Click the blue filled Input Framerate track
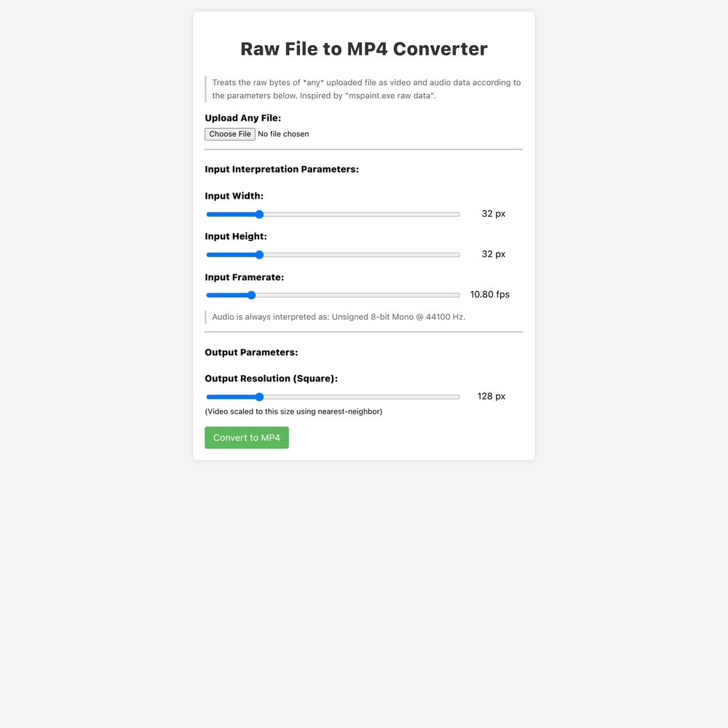The width and height of the screenshot is (728, 728). [228, 295]
